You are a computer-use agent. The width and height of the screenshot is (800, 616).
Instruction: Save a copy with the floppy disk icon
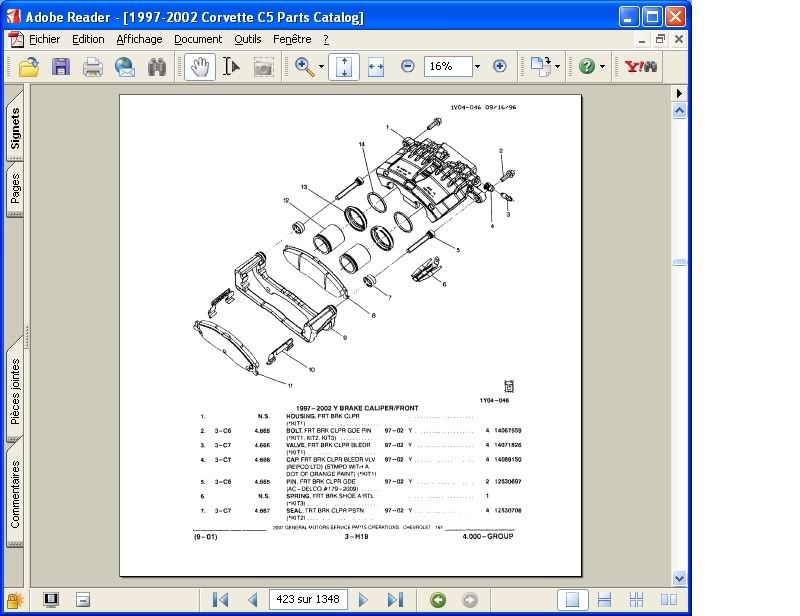click(x=61, y=67)
